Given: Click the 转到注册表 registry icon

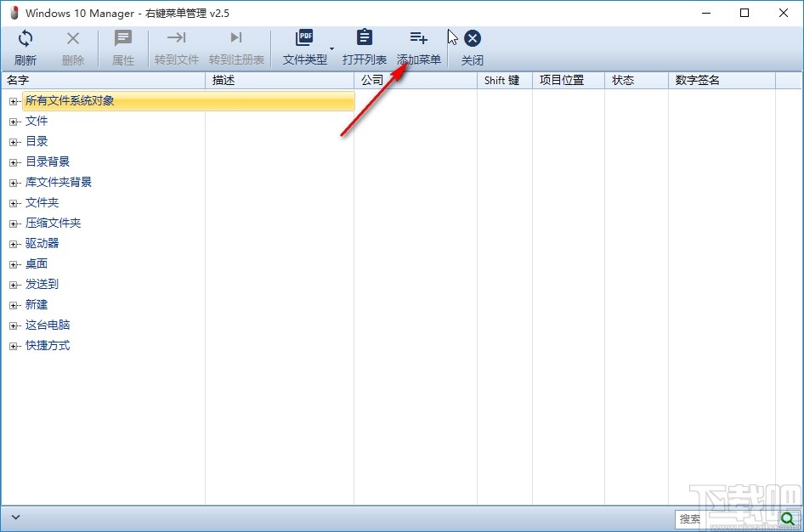Looking at the screenshot, I should tap(236, 38).
